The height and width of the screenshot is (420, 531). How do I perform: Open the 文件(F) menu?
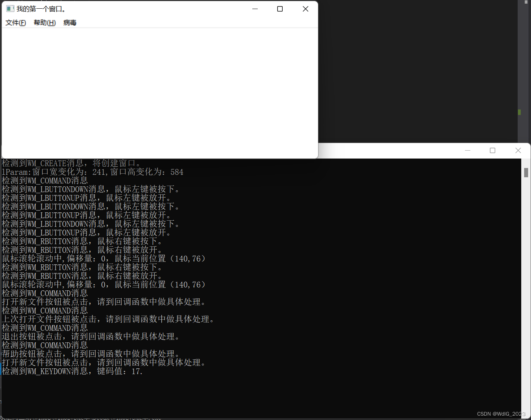pos(16,23)
